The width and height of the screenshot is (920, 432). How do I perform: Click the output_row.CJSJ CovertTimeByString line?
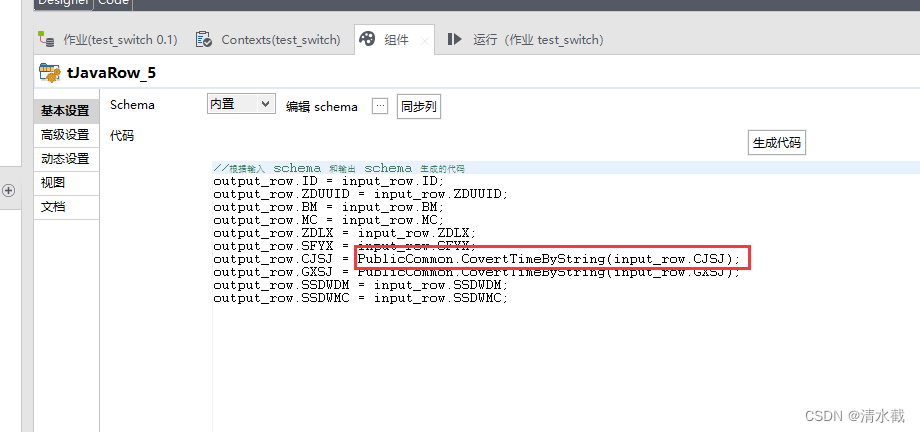[x=477, y=259]
